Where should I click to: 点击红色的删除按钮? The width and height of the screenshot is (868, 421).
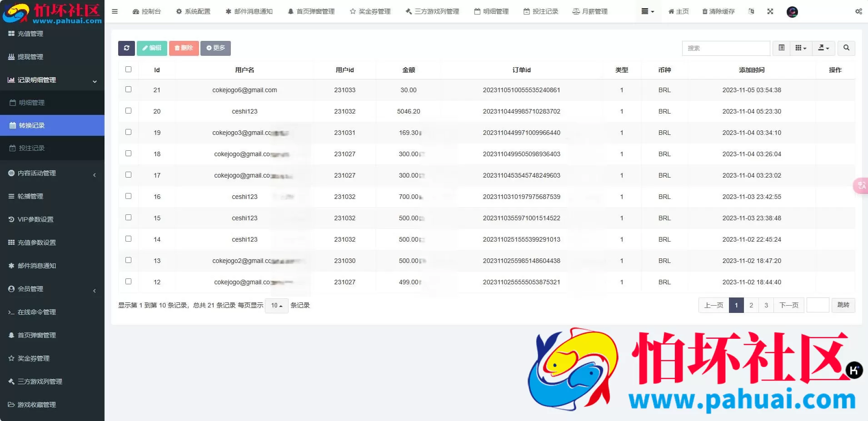pos(184,48)
